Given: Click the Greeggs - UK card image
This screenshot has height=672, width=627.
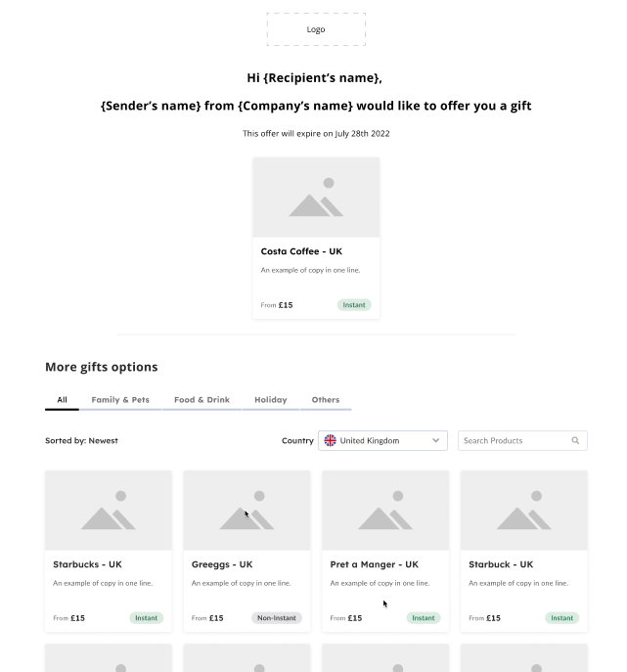Looking at the screenshot, I should [246, 511].
